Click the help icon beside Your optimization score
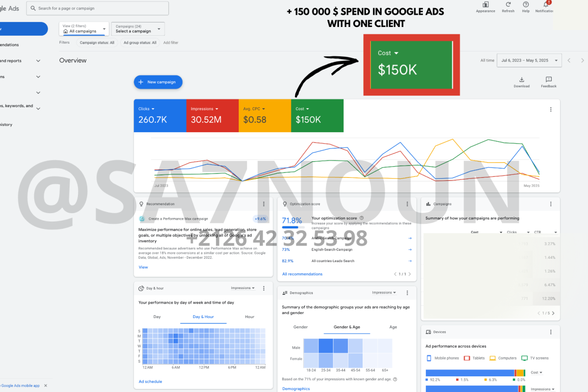 (362, 218)
